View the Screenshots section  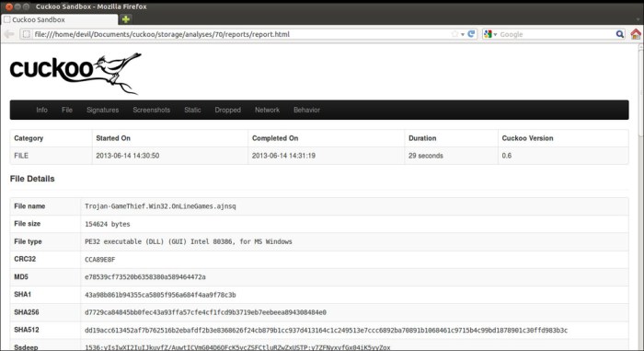coord(151,110)
